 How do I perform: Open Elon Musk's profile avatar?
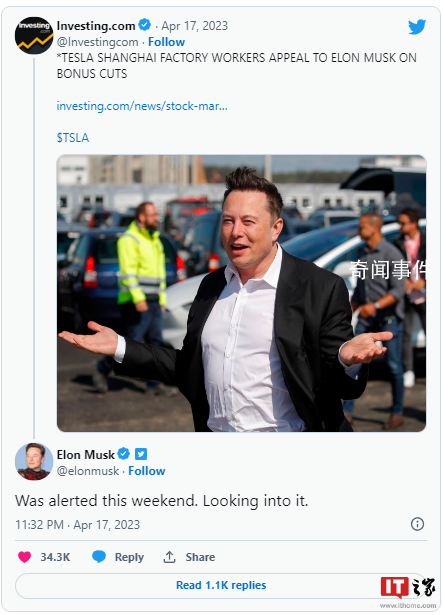tap(34, 461)
